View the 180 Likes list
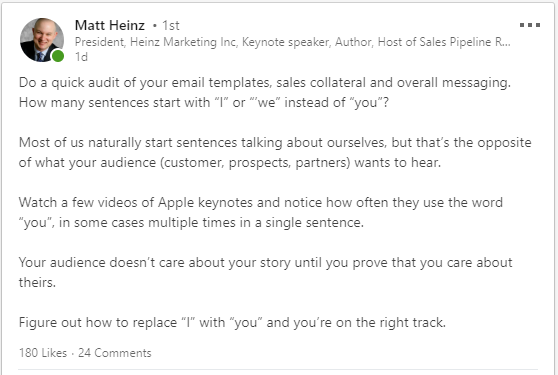The width and height of the screenshot is (558, 375). point(43,353)
